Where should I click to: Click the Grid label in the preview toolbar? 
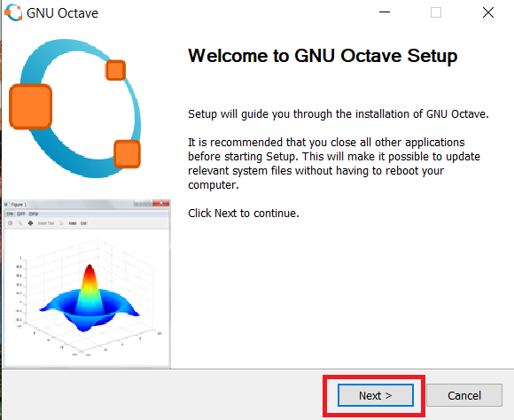pos(83,223)
